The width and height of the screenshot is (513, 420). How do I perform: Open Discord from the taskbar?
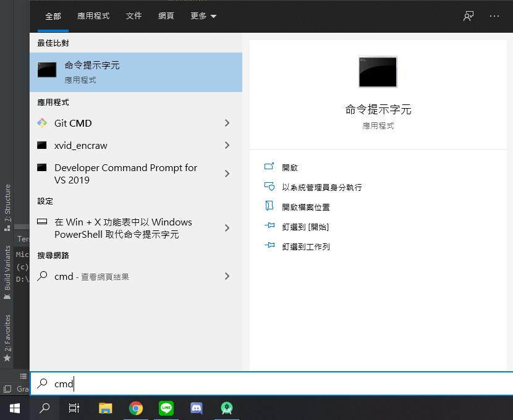tap(197, 408)
